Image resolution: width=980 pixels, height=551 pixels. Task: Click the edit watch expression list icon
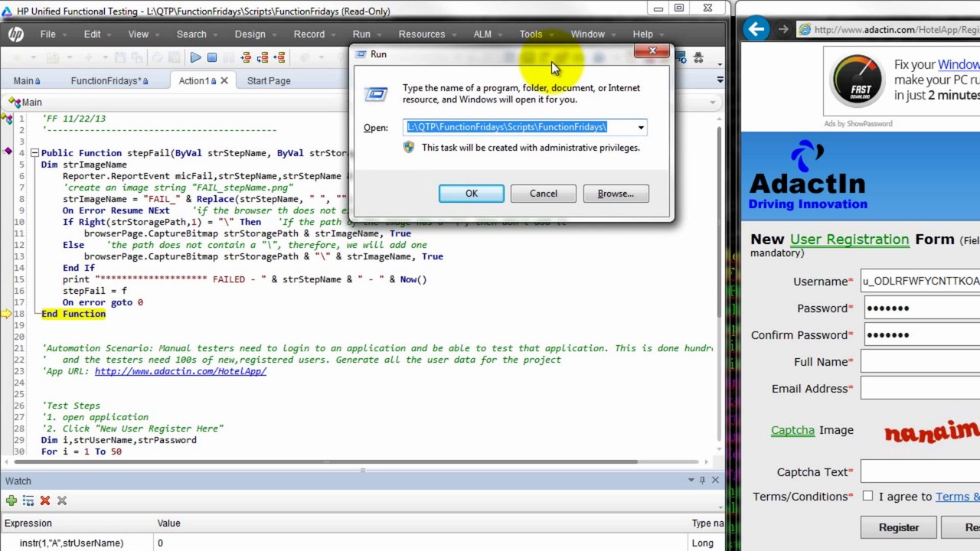coord(28,500)
